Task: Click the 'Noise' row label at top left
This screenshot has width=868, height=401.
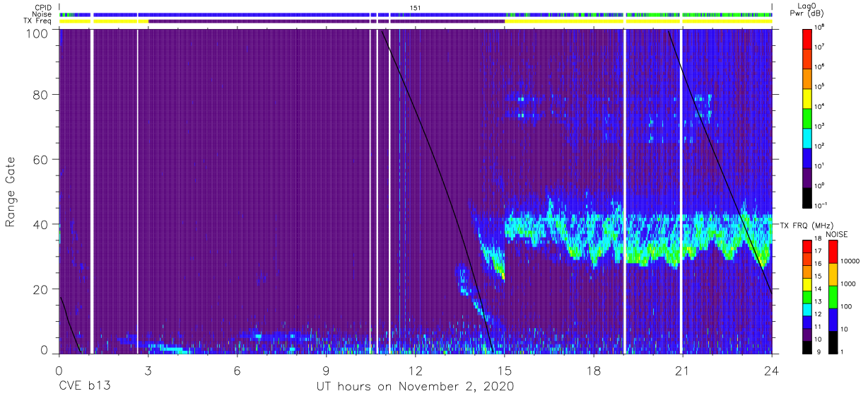Action: (x=42, y=14)
